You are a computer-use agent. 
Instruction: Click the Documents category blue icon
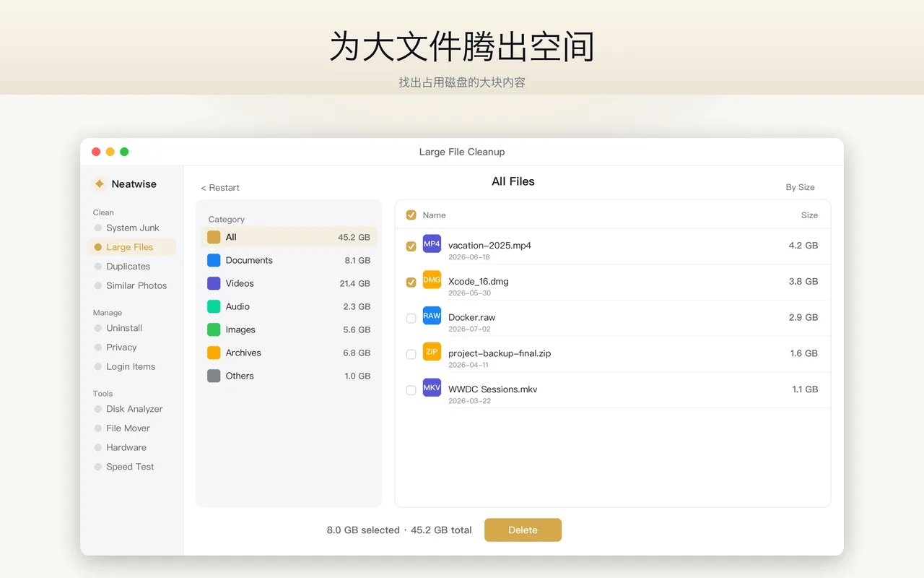tap(214, 260)
